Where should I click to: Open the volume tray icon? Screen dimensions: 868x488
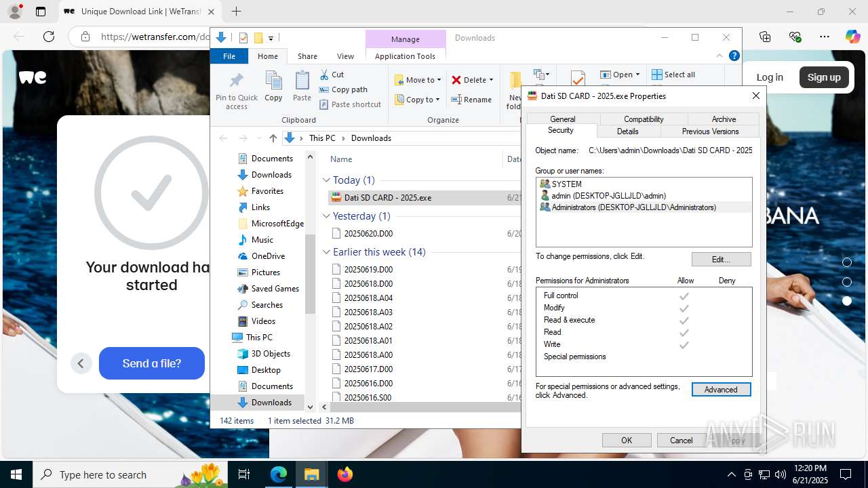coord(781,474)
